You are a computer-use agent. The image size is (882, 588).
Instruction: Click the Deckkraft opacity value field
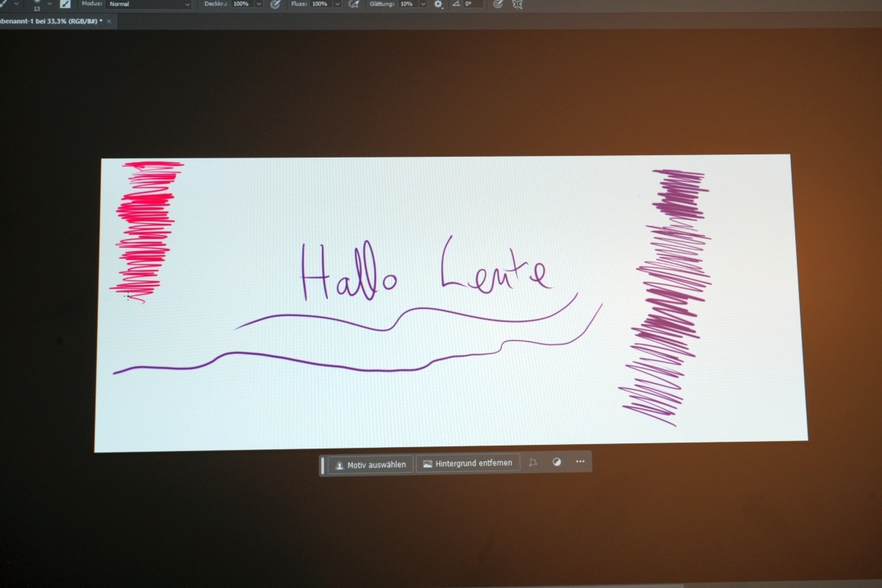[241, 4]
